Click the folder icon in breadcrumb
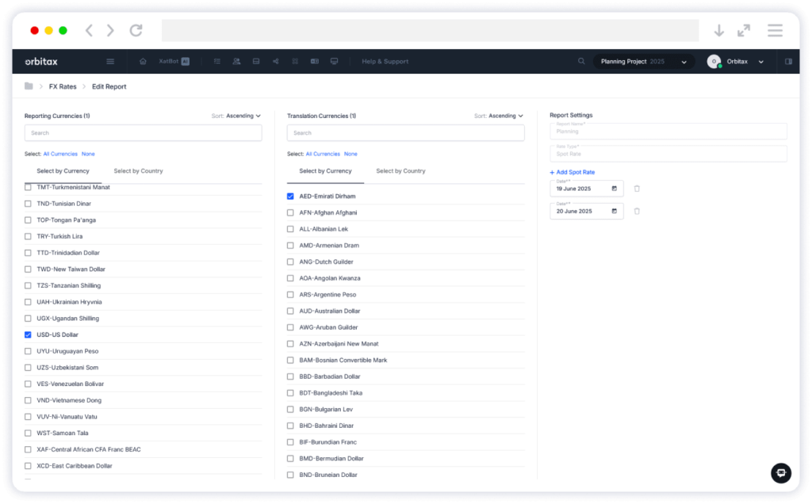812x504 pixels. pos(29,86)
